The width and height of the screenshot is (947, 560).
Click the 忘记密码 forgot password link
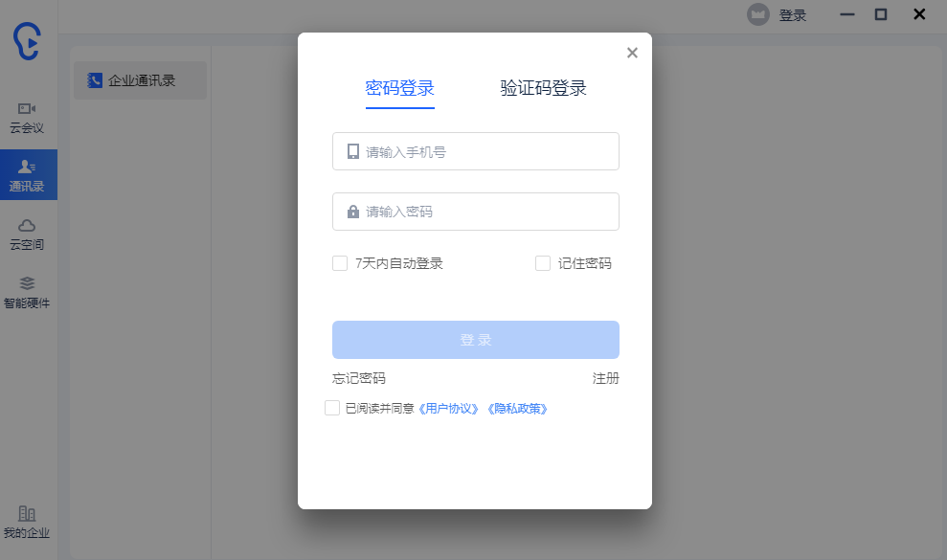pyautogui.click(x=359, y=378)
